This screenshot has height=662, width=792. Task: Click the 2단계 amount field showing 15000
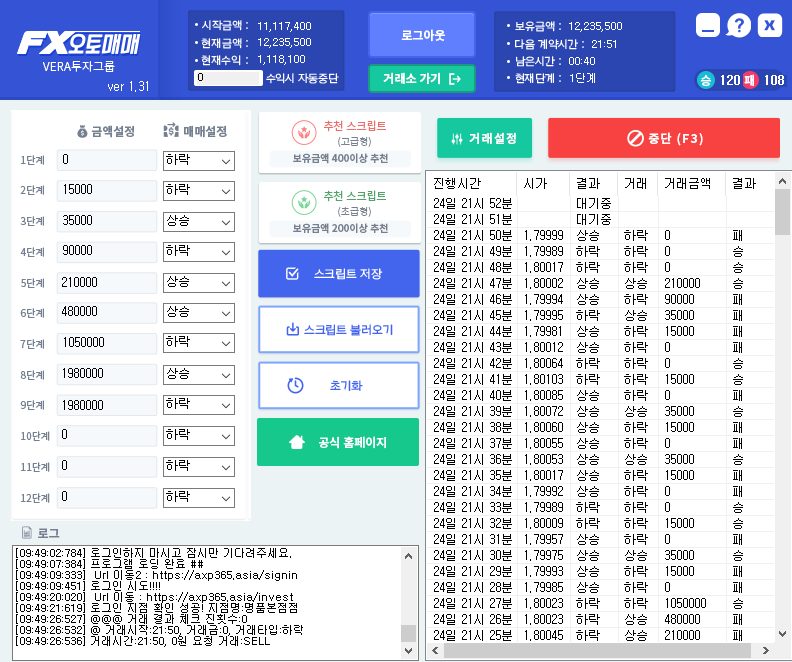(x=107, y=190)
